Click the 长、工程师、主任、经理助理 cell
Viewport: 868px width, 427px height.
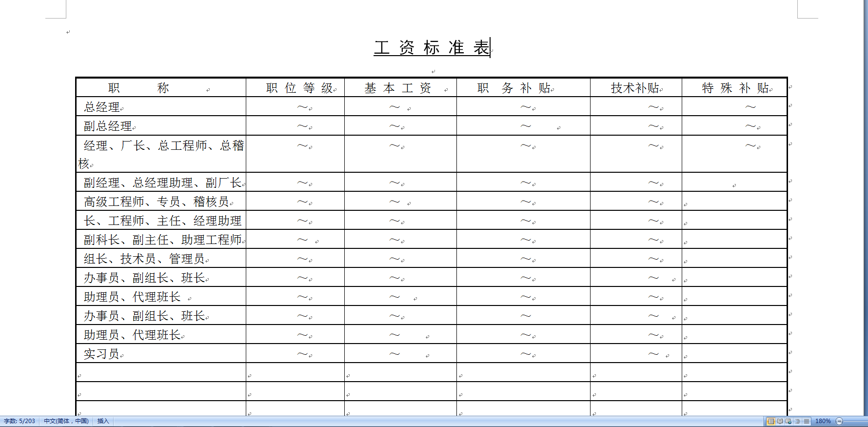point(161,220)
